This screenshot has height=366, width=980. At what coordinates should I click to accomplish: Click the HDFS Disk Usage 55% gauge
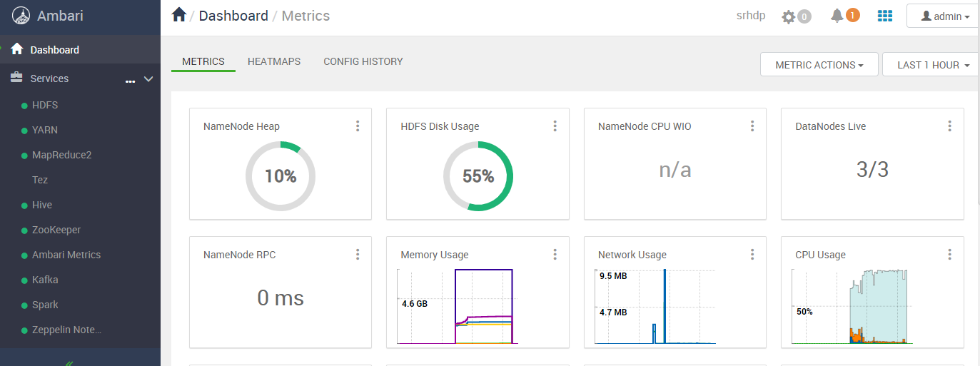[x=478, y=176]
